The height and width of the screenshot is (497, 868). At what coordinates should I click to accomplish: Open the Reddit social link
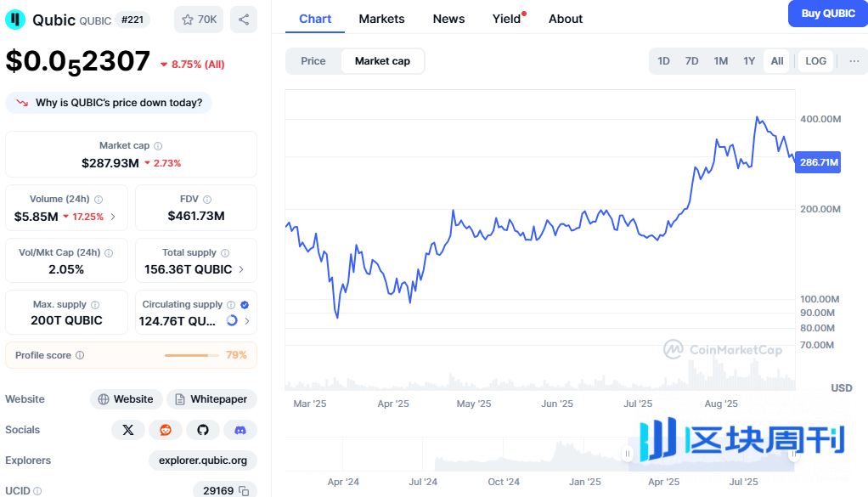coord(166,430)
